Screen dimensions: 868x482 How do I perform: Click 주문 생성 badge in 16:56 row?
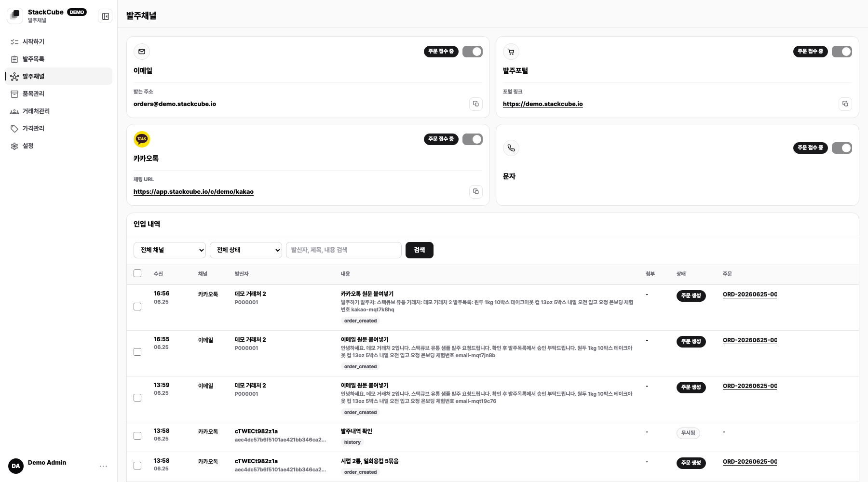pyautogui.click(x=691, y=296)
